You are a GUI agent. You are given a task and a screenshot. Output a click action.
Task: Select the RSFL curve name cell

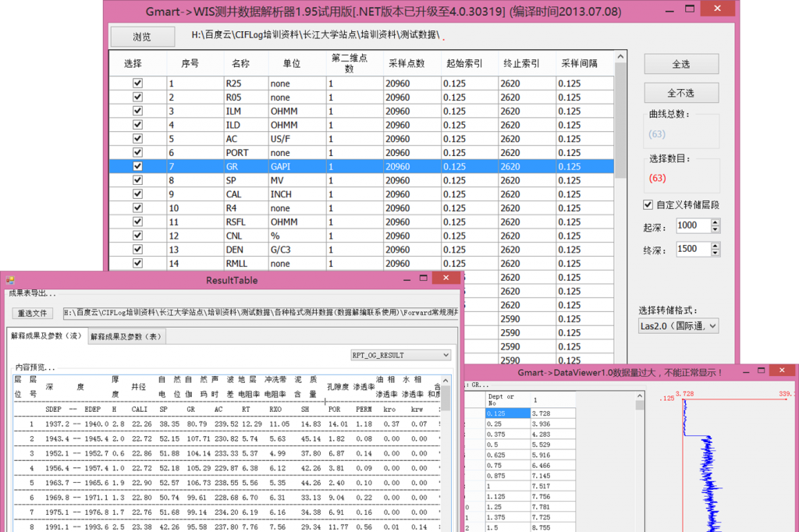coord(246,222)
